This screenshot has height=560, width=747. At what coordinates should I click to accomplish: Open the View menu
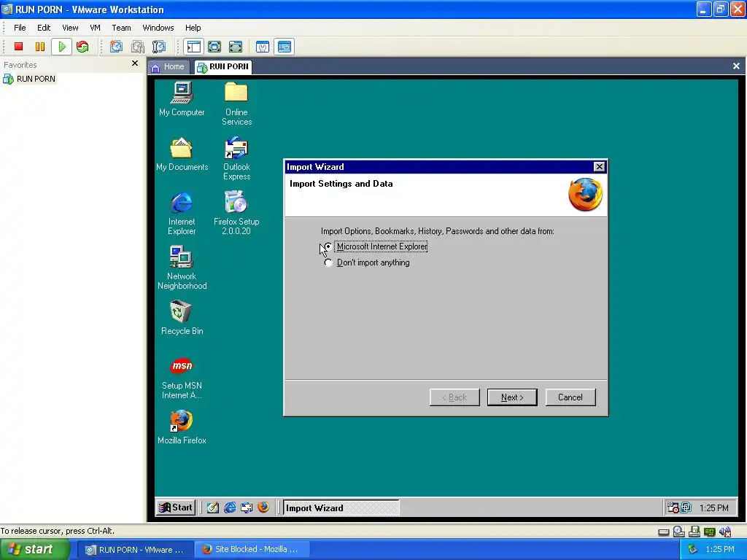coord(70,28)
